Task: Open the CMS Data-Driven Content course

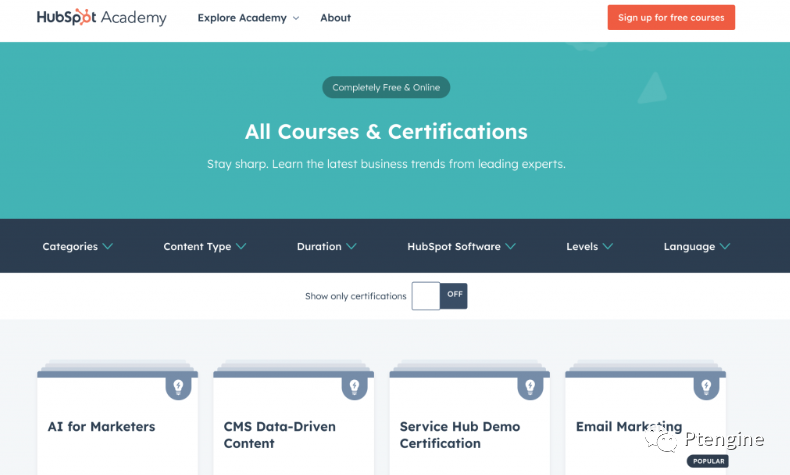Action: pos(280,435)
